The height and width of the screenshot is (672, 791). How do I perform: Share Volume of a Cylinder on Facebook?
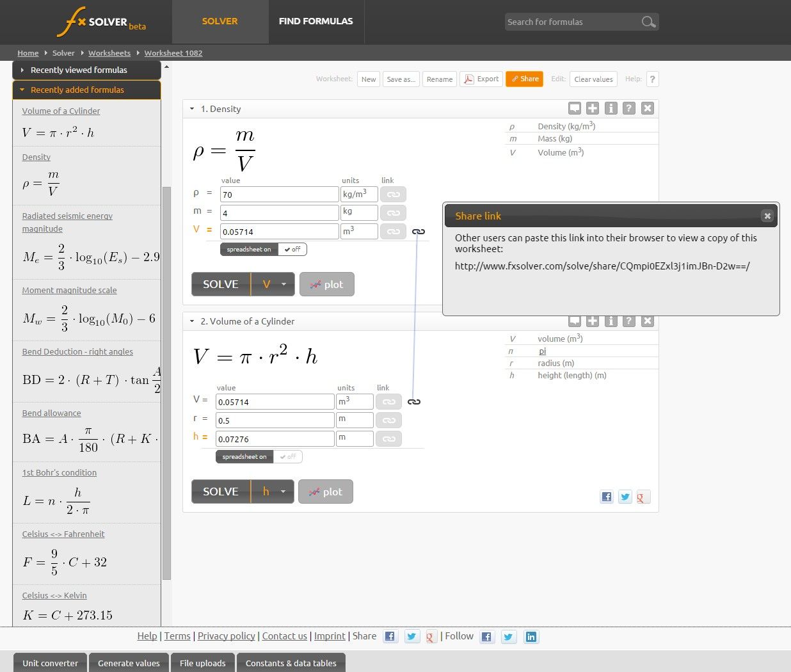(x=606, y=497)
